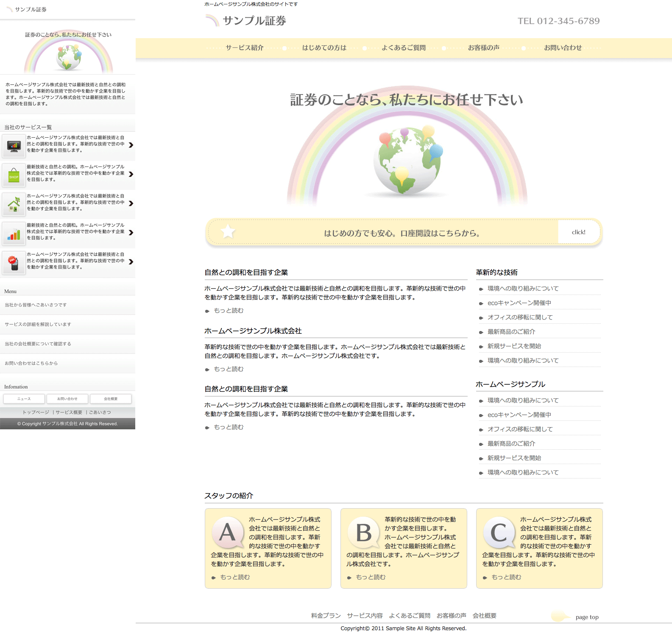Click the 24H mobile phone icon
The image size is (672, 637).
pyautogui.click(x=14, y=263)
